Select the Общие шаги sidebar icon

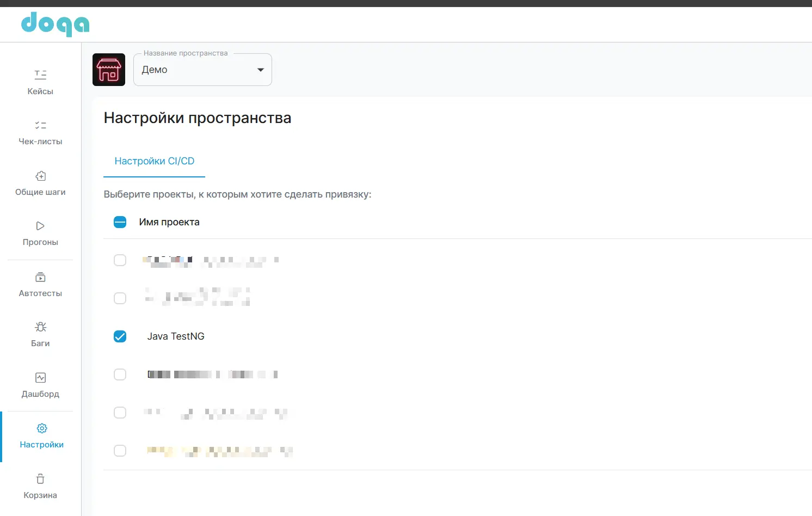pos(40,175)
